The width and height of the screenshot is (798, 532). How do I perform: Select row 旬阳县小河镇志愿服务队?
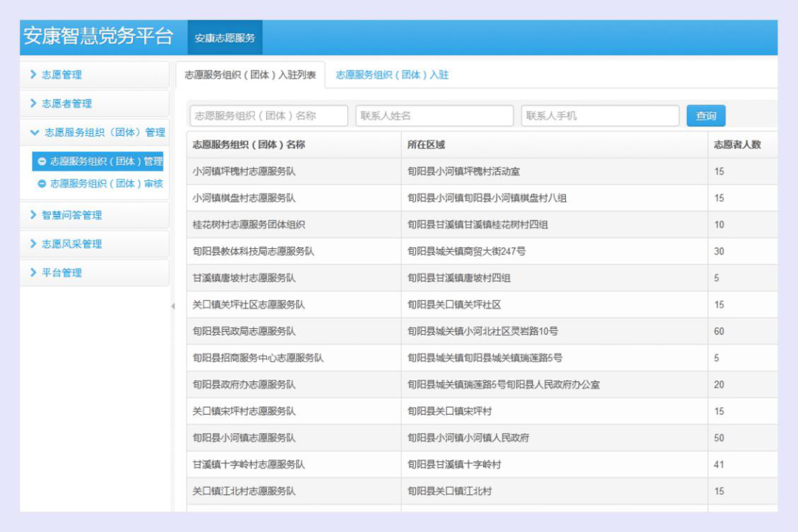pos(482,438)
